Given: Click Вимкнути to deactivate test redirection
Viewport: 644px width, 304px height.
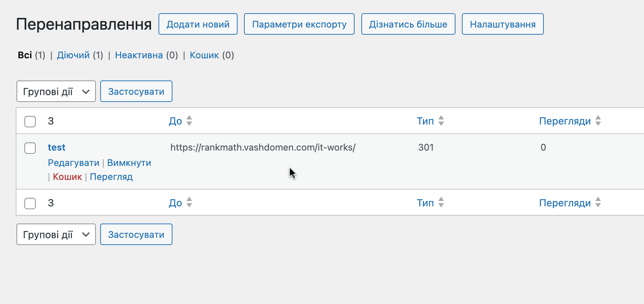Looking at the screenshot, I should tap(129, 163).
